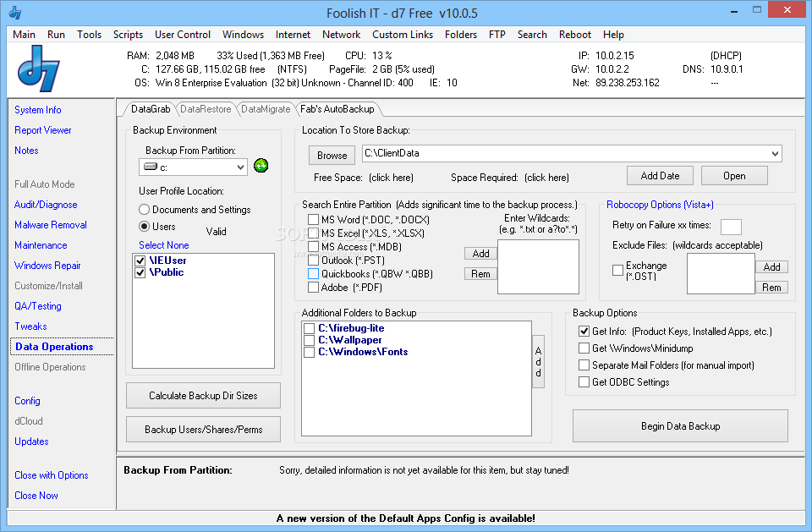The width and height of the screenshot is (812, 532).
Task: Toggle the Exchange (*.OST) exclude checkbox
Action: tap(617, 270)
